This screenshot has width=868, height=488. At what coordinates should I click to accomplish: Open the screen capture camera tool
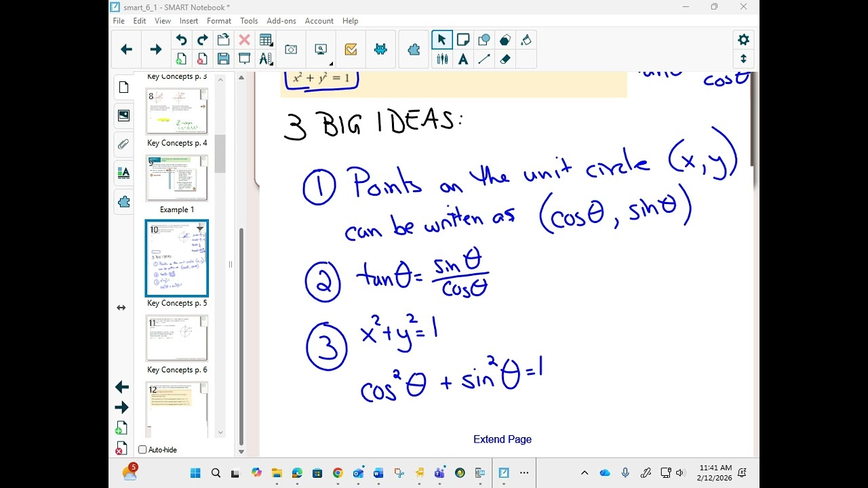(x=291, y=49)
